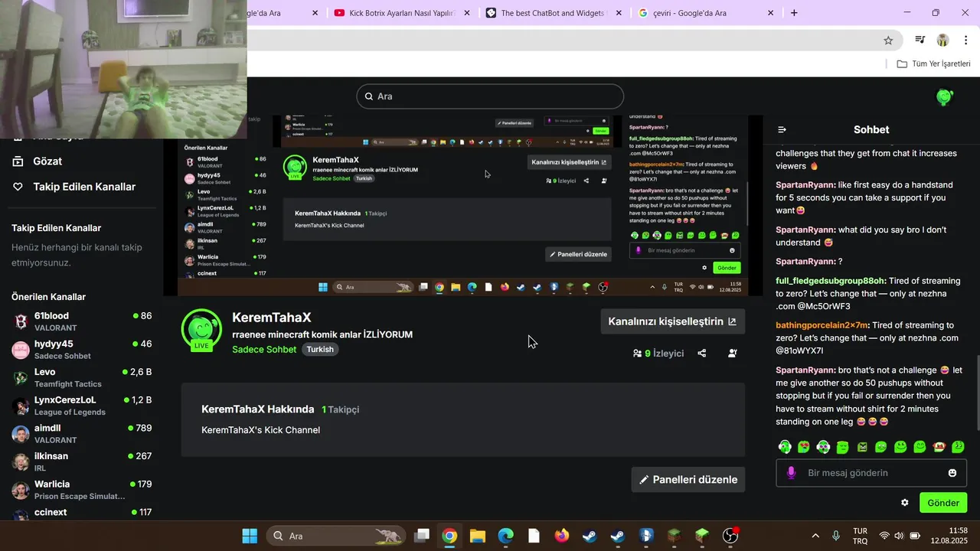Open Task View on taskbar

(x=422, y=536)
